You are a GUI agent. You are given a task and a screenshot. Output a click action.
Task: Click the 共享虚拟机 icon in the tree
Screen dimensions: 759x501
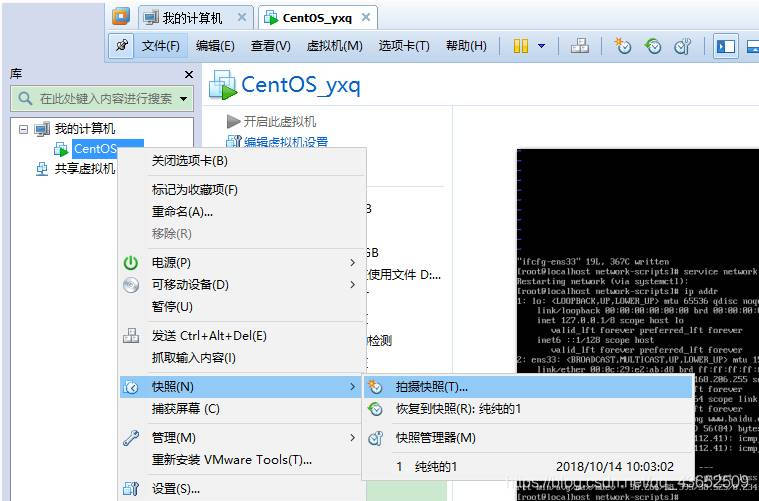[43, 168]
